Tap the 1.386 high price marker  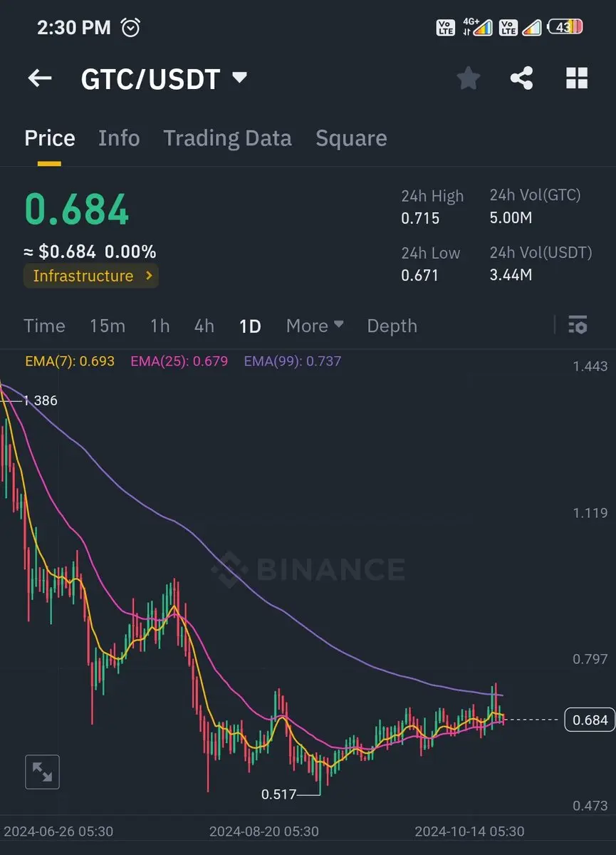pyautogui.click(x=40, y=400)
